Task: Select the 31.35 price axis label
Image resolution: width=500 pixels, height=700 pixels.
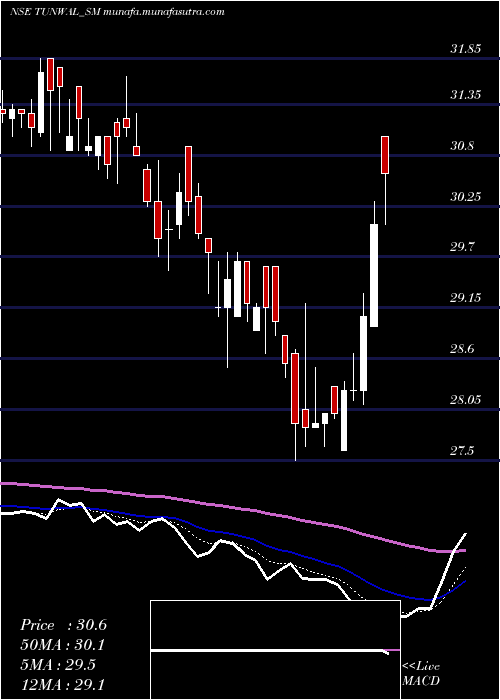Action: pos(465,95)
